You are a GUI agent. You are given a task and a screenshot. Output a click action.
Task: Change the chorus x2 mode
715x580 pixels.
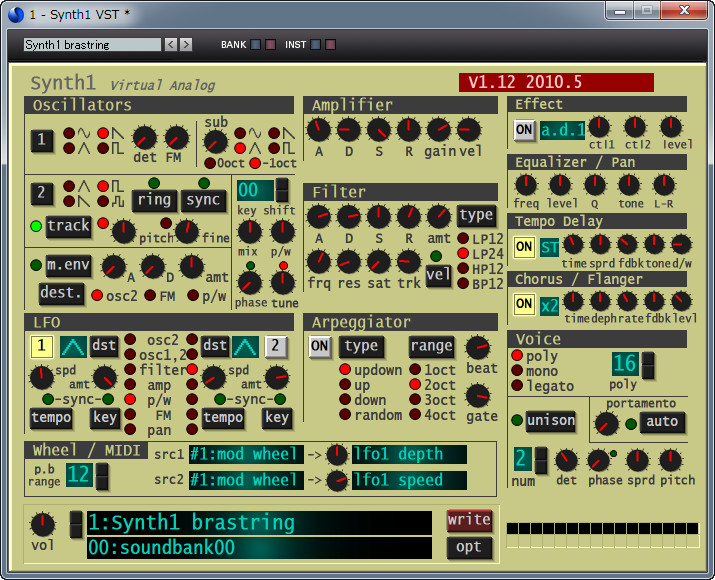tap(549, 306)
